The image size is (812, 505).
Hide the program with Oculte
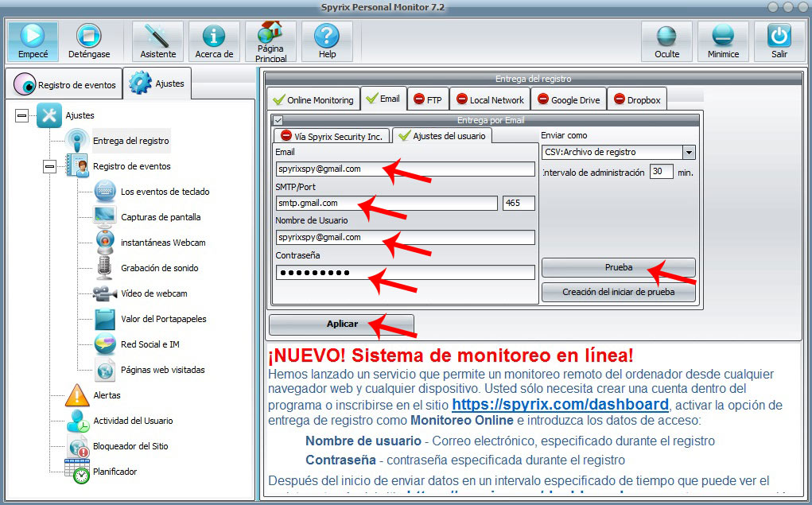(x=666, y=41)
